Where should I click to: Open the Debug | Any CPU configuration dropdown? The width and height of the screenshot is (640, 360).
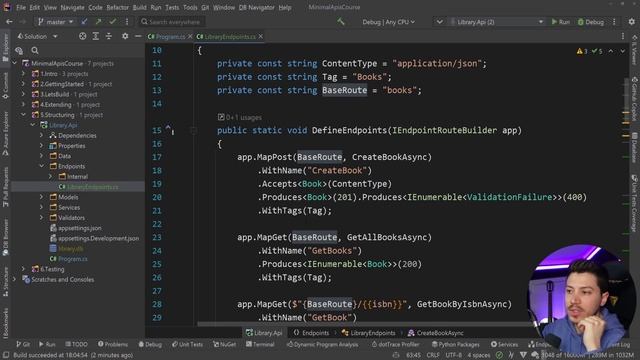pyautogui.click(x=388, y=22)
